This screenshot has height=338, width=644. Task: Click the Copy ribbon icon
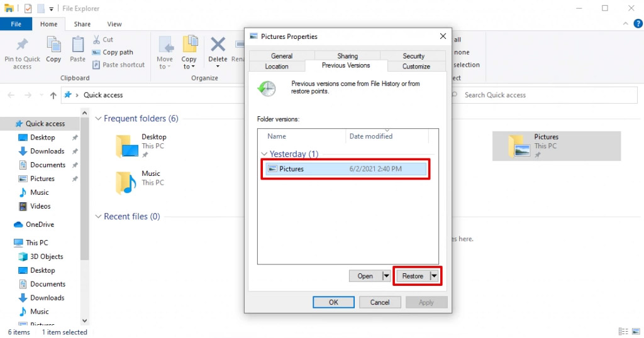click(x=53, y=45)
